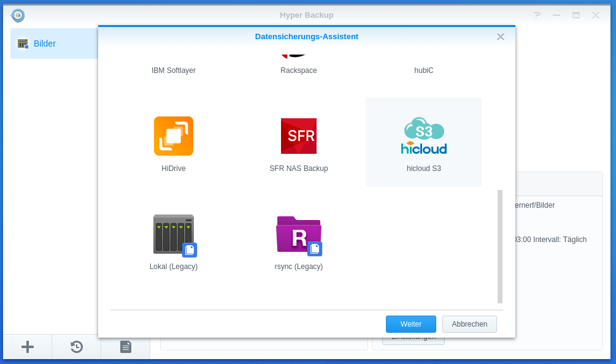
Task: Click the wizard's vertical scrollbar thumb
Action: [x=500, y=246]
